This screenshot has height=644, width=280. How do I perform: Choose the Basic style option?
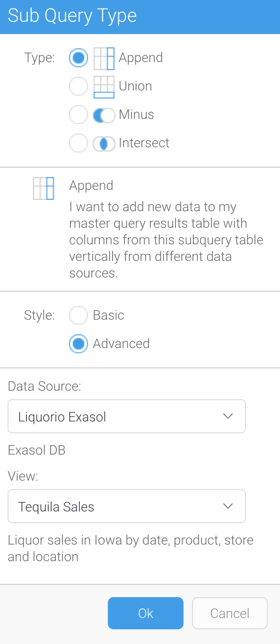pos(79,315)
